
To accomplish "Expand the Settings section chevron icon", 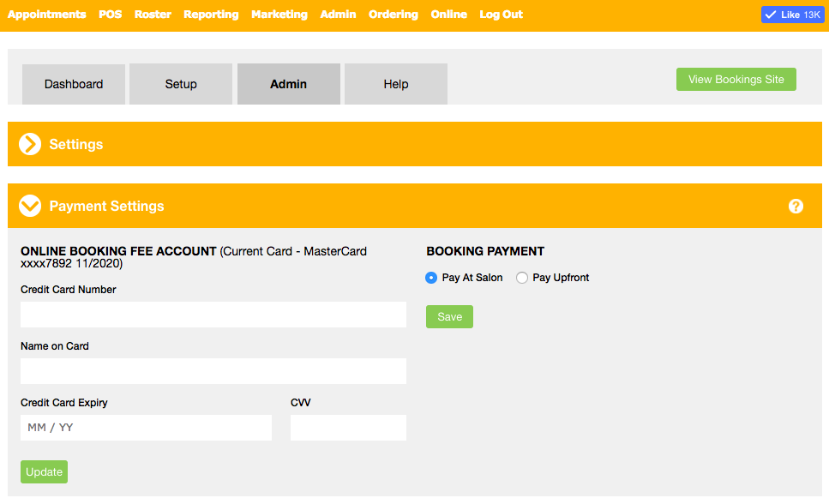I will 30,144.
